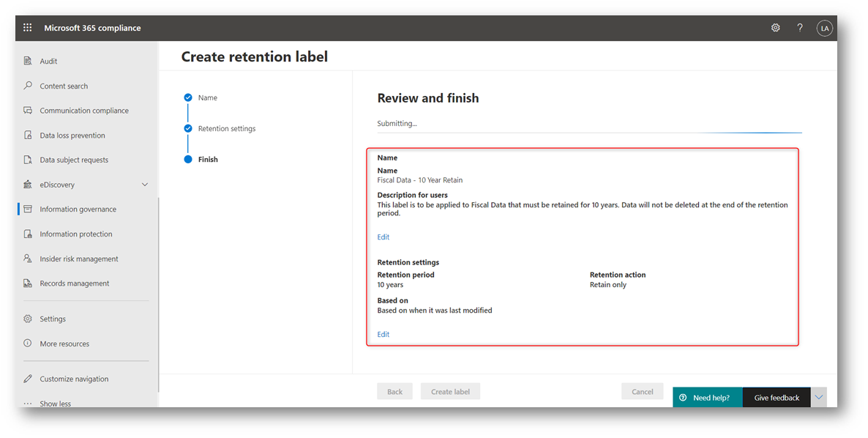Expand the eDiscovery menu chevron

tap(145, 185)
